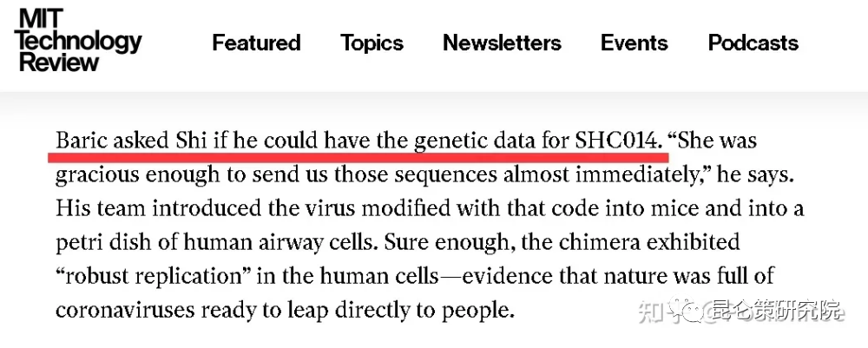This screenshot has height=348, width=868.
Task: Select Events in the top navigation
Action: (635, 43)
